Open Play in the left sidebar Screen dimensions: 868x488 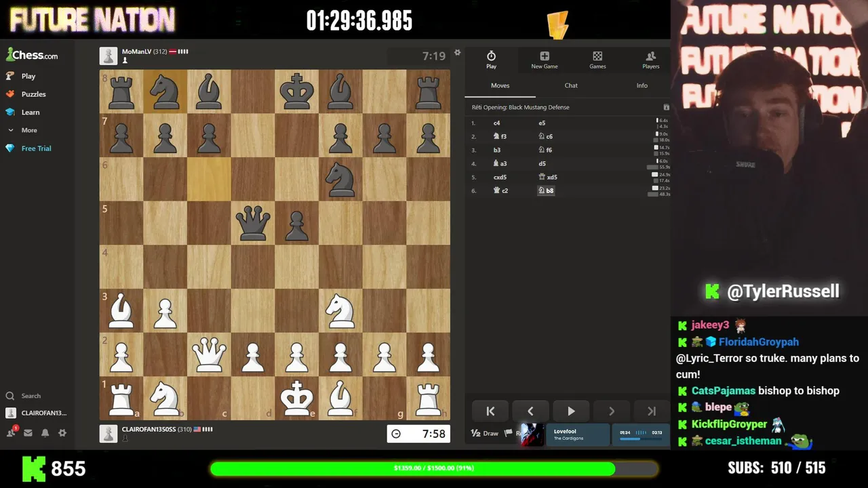click(x=20, y=76)
